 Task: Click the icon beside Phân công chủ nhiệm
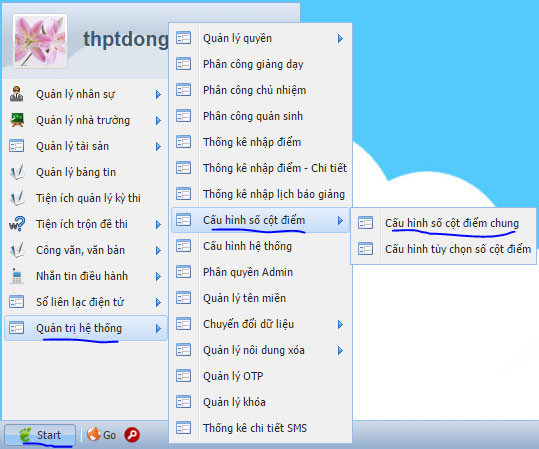click(x=184, y=90)
